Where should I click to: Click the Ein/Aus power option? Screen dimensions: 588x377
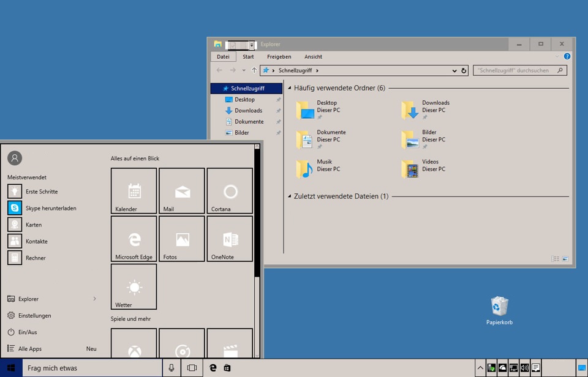tap(22, 332)
